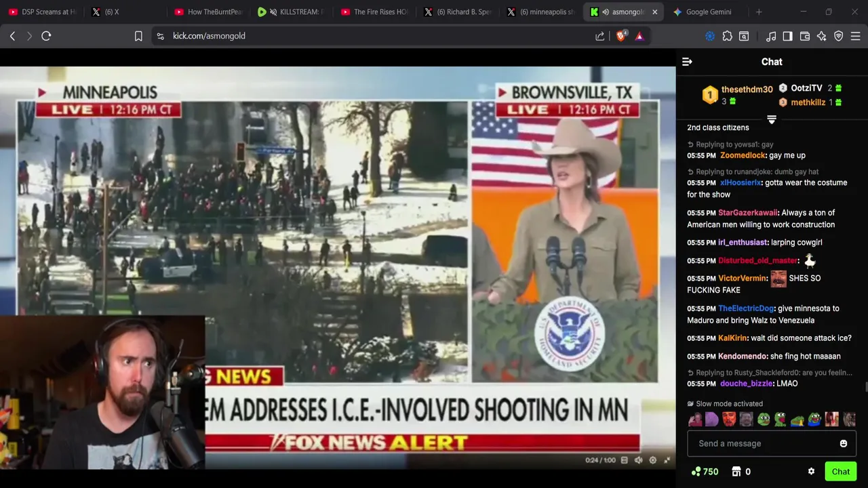Open the music note playlist icon
Image resolution: width=868 pixels, height=488 pixels.
771,36
